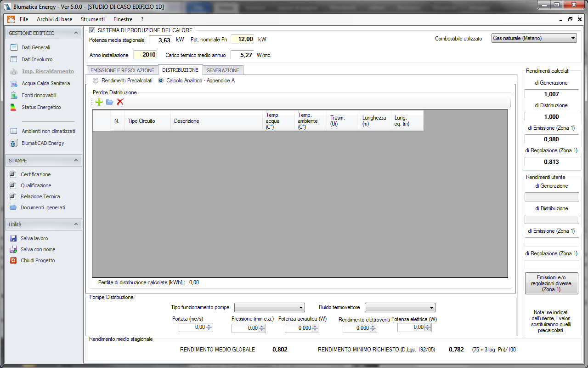The width and height of the screenshot is (588, 368).
Task: Open Fluido termovettore dropdown
Action: [400, 307]
